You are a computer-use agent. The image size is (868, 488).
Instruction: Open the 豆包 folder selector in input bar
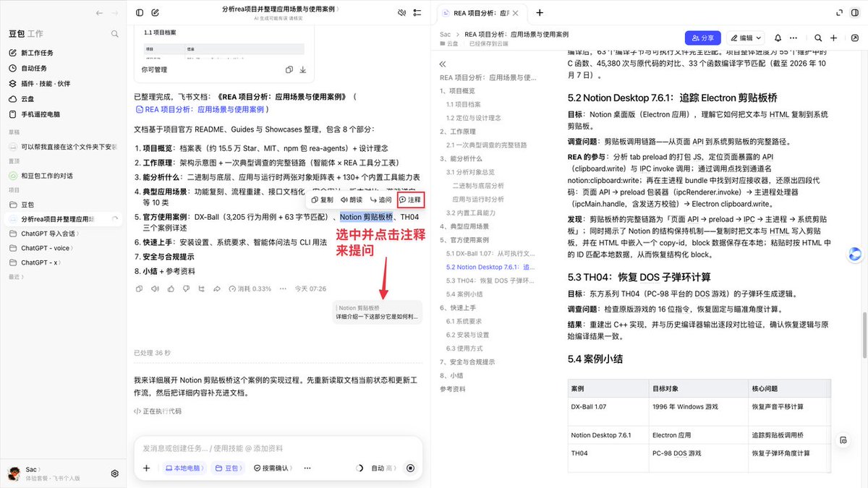pos(227,468)
